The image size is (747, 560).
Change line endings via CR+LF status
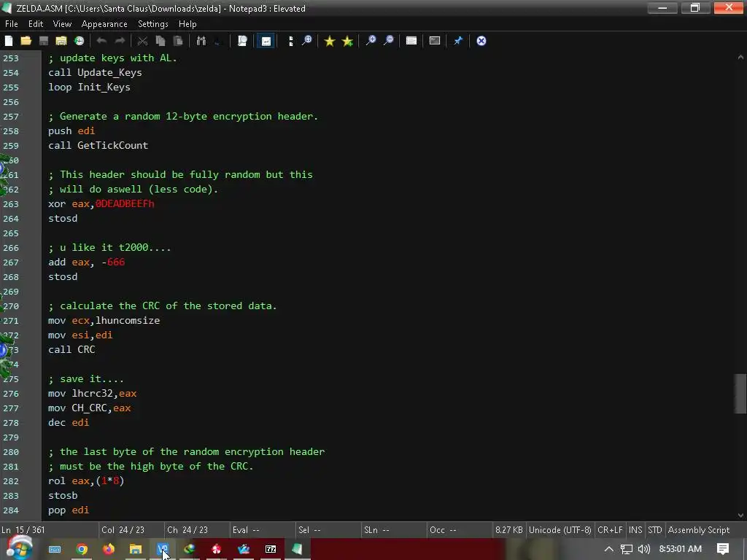click(610, 530)
